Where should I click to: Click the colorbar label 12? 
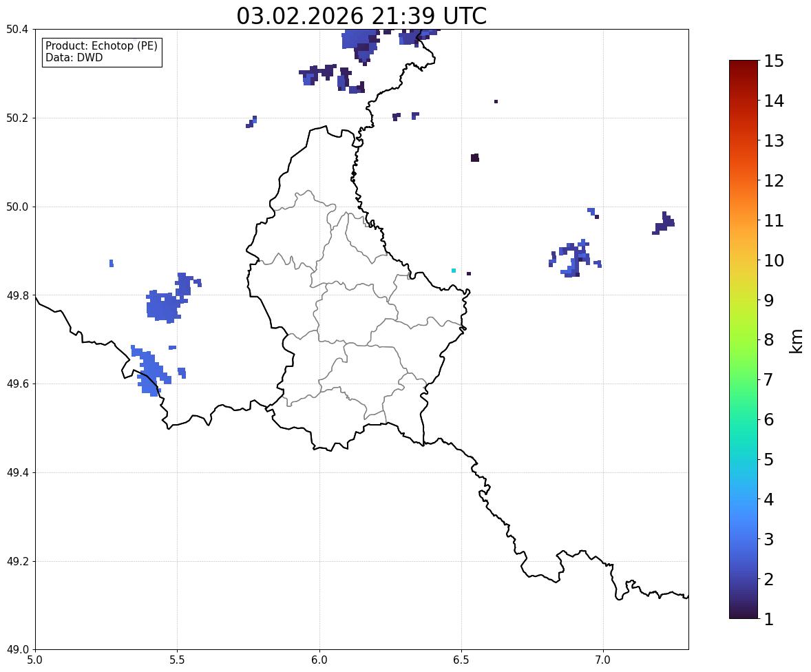774,180
